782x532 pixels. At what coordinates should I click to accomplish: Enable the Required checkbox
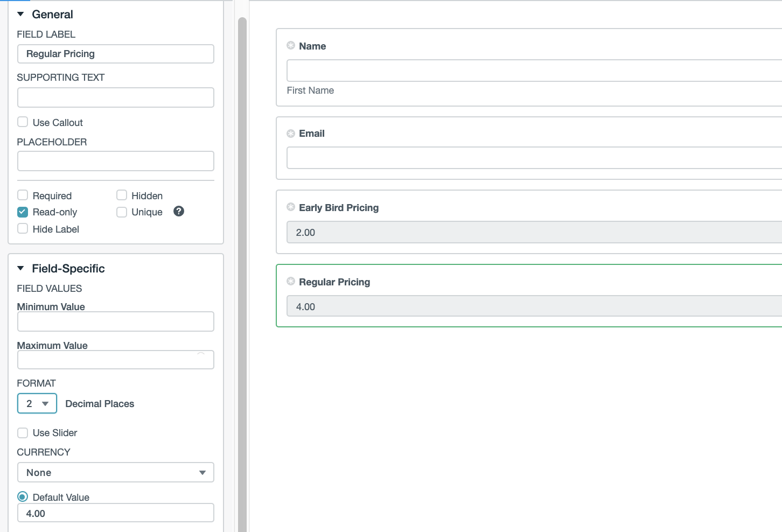point(23,195)
